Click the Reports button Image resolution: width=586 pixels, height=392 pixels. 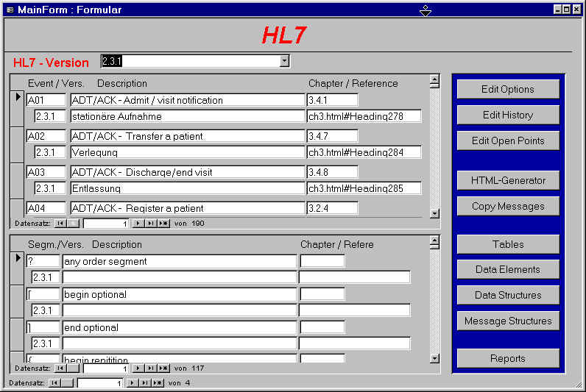click(508, 358)
